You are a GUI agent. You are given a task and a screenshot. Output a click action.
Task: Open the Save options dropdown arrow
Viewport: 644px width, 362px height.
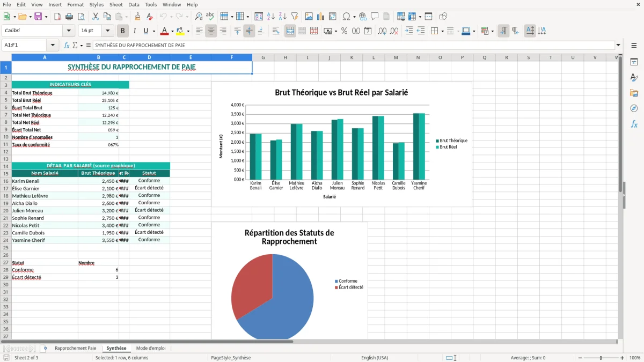46,17
